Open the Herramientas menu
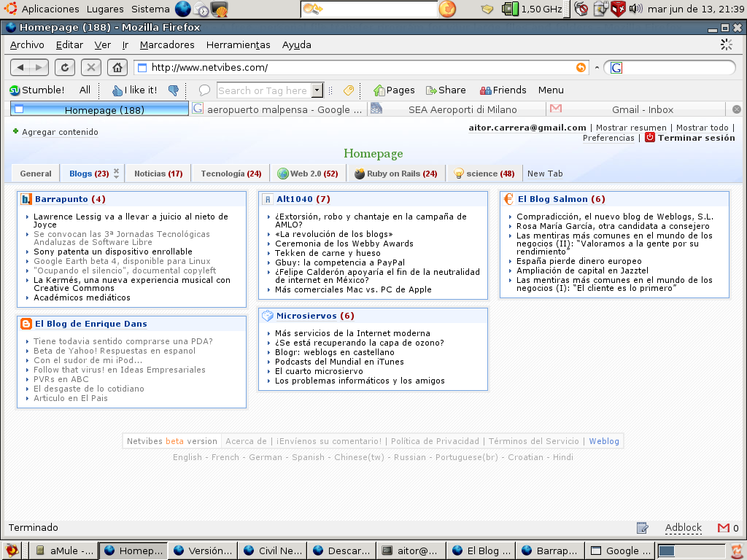The height and width of the screenshot is (560, 747). pyautogui.click(x=239, y=44)
